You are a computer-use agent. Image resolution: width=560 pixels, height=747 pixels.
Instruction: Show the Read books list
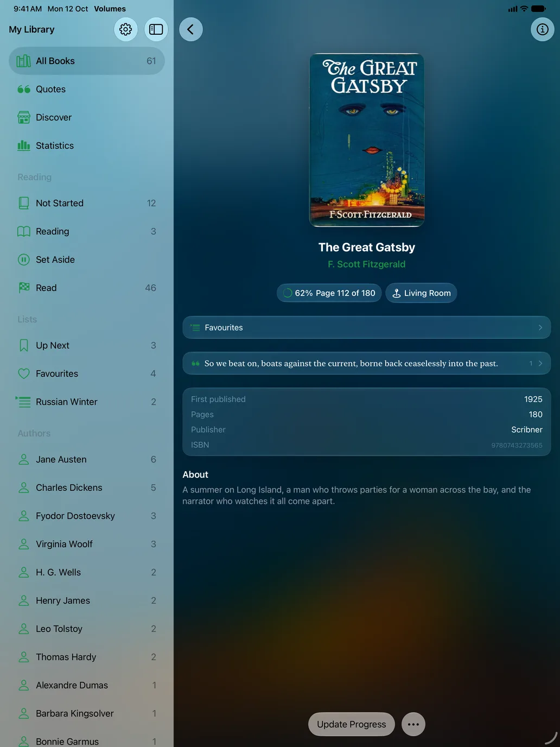point(87,288)
